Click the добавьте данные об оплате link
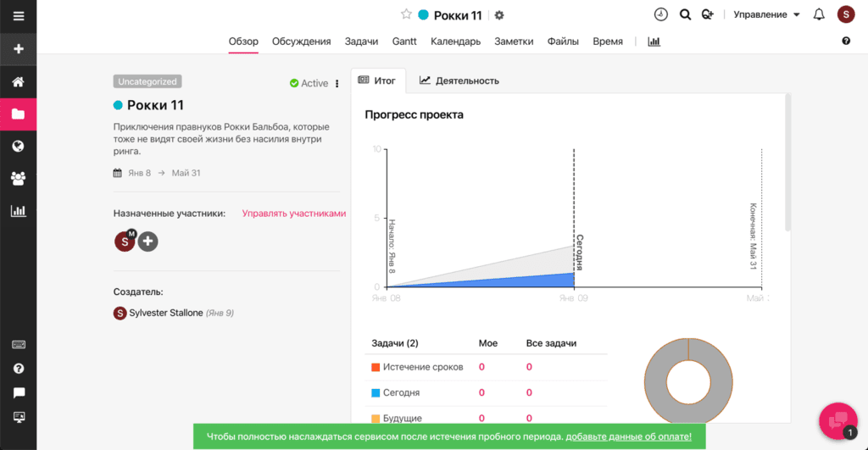Viewport: 868px width, 450px height. 628,436
